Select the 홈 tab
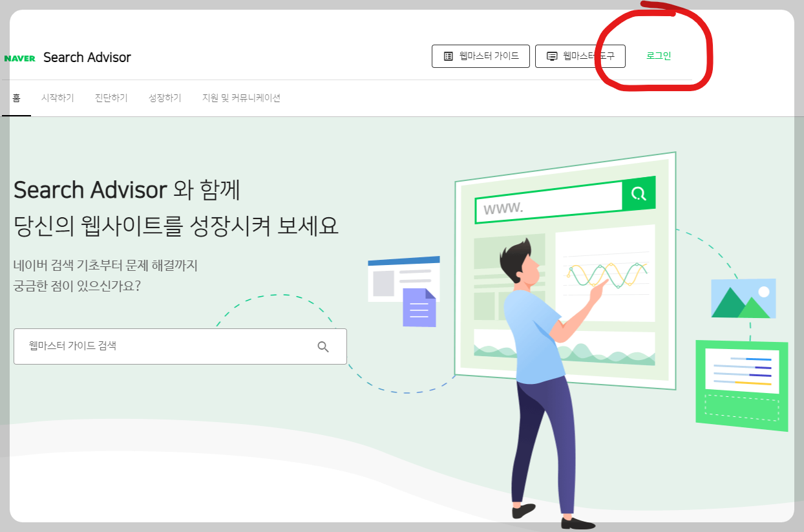Image resolution: width=804 pixels, height=532 pixels. 16,98
